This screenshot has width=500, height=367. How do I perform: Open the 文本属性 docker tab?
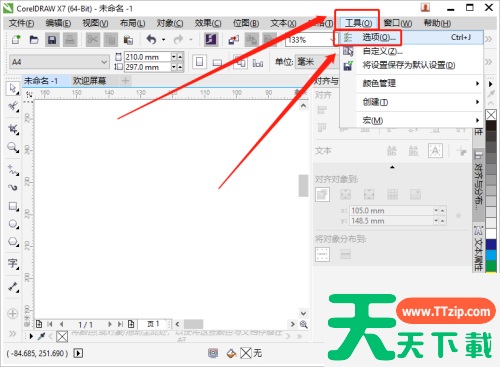pos(479,248)
